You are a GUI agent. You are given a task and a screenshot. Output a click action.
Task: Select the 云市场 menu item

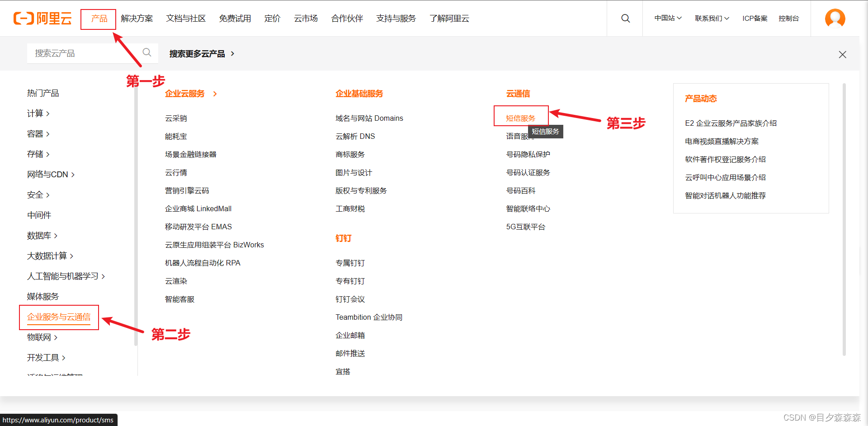(x=306, y=19)
